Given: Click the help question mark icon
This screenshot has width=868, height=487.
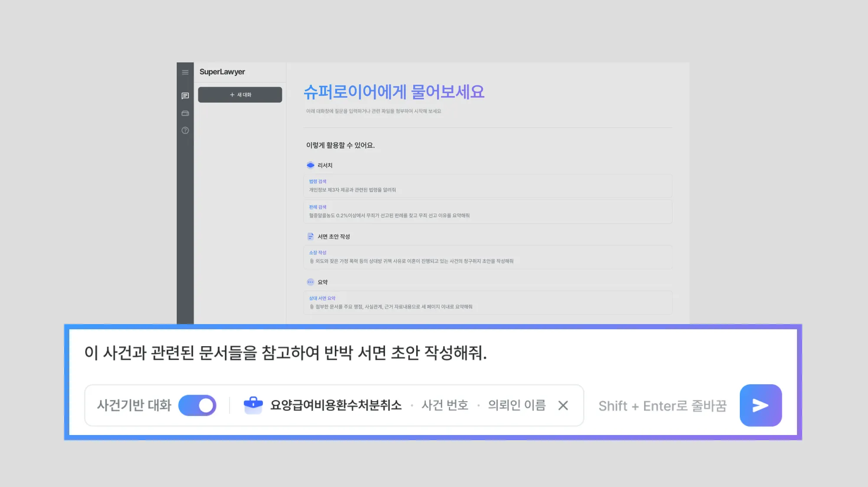Looking at the screenshot, I should click(185, 130).
